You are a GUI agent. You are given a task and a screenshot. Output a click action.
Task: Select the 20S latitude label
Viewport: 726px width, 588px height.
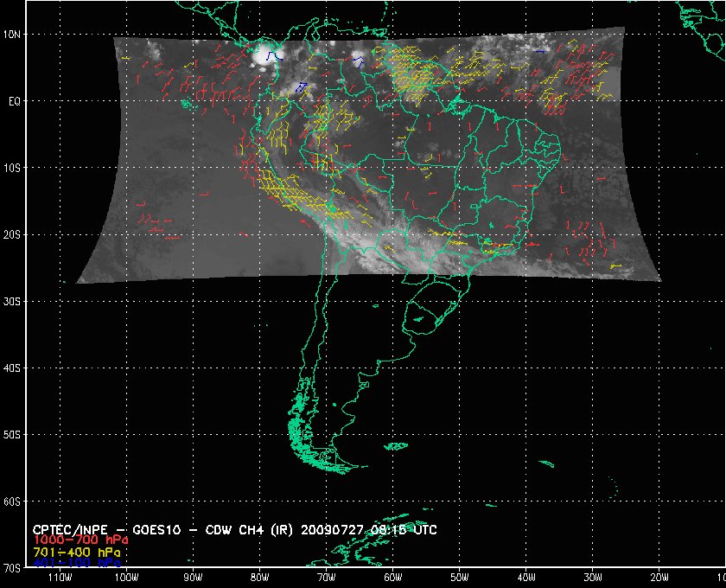coord(12,234)
